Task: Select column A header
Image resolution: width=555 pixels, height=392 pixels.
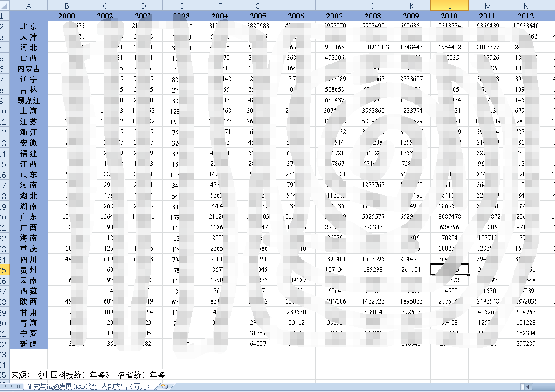Action: (29, 5)
